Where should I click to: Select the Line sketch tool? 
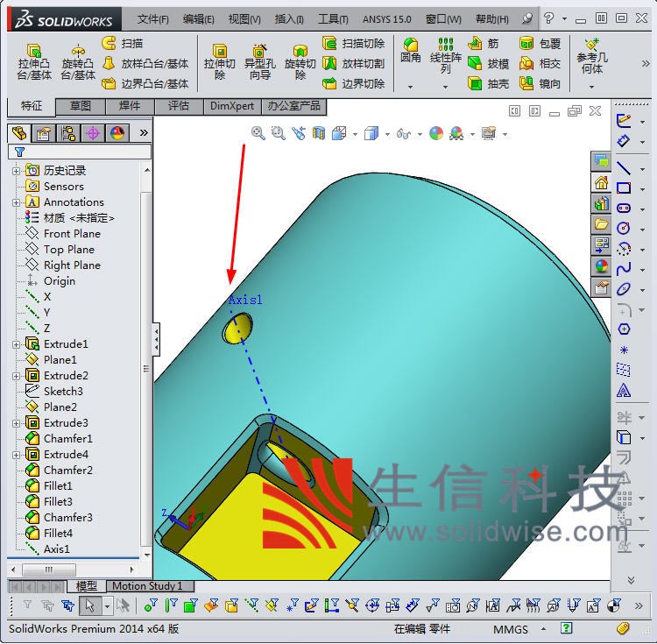[624, 168]
